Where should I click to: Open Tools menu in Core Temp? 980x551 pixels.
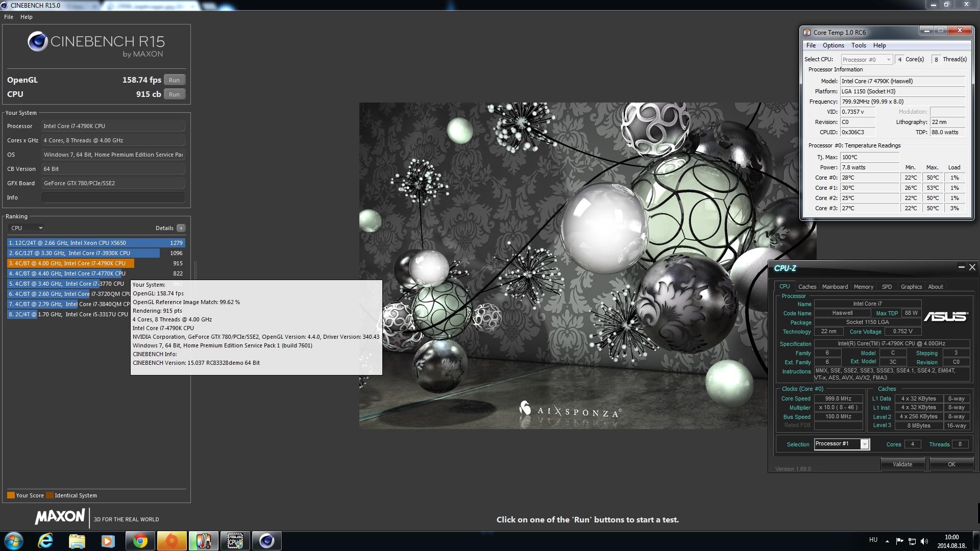[859, 45]
